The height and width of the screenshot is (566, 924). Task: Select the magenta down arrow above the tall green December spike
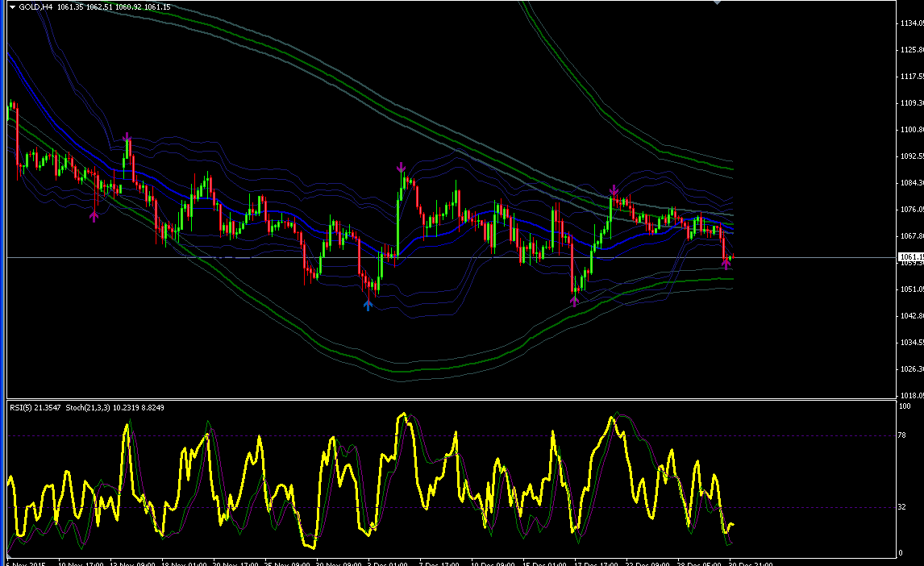click(402, 167)
